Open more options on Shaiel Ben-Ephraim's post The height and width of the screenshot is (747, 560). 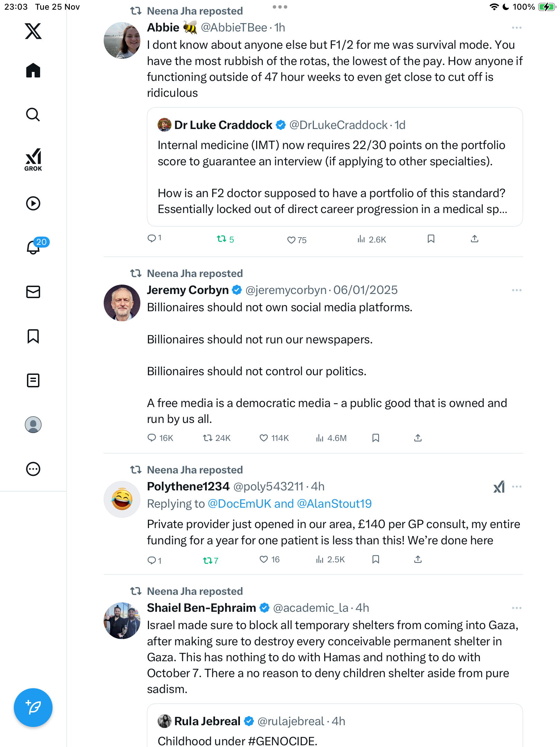click(x=516, y=608)
